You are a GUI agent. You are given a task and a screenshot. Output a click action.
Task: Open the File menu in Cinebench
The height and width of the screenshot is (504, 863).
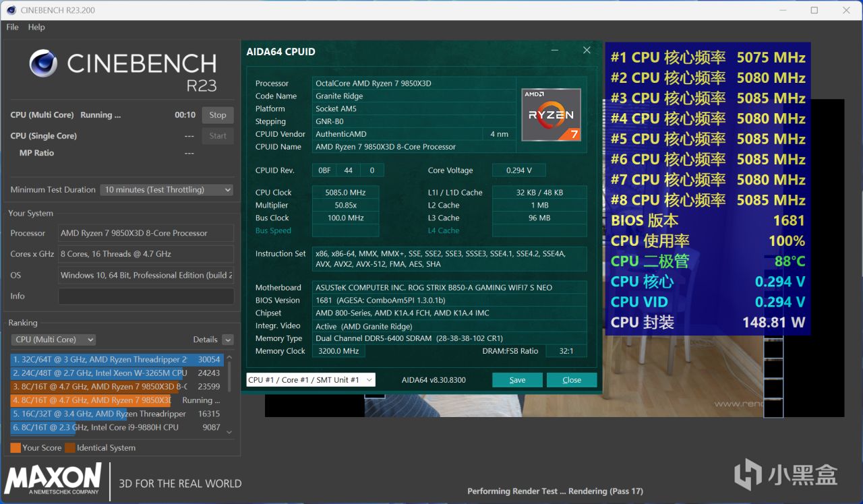click(x=12, y=27)
